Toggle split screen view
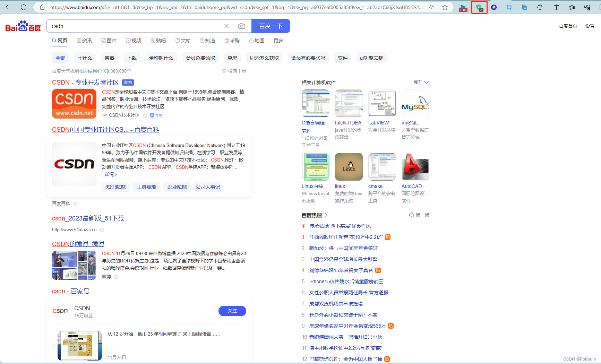601x364 pixels. tap(556, 7)
